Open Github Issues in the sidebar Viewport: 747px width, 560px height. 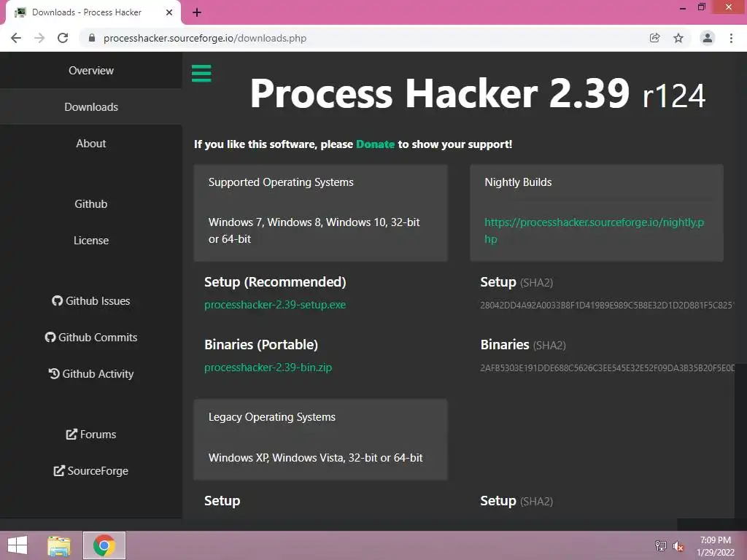click(91, 301)
